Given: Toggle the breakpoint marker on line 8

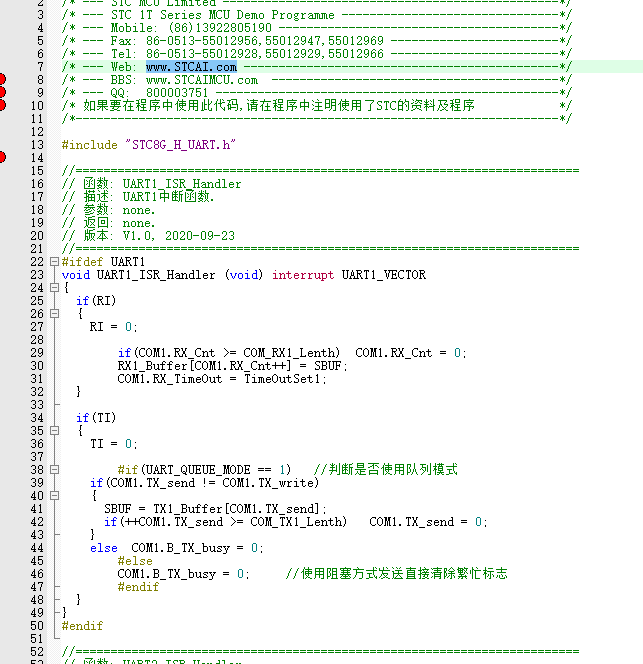Looking at the screenshot, I should pyautogui.click(x=2, y=79).
